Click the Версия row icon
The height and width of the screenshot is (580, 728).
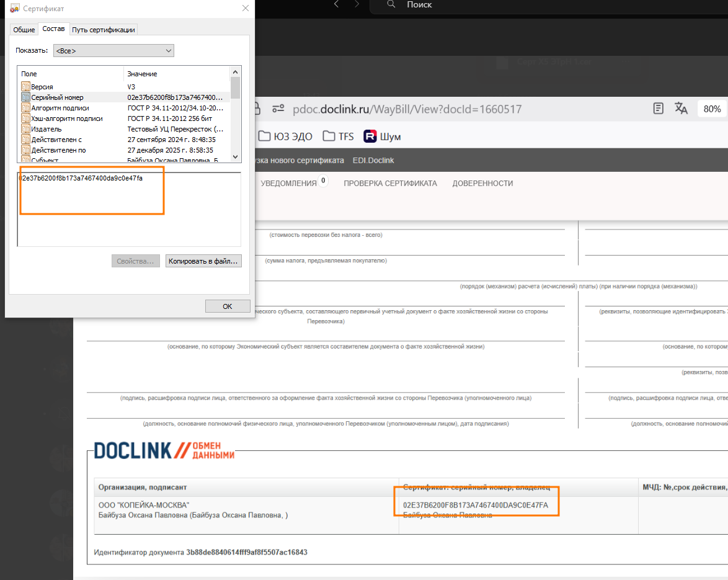[25, 87]
